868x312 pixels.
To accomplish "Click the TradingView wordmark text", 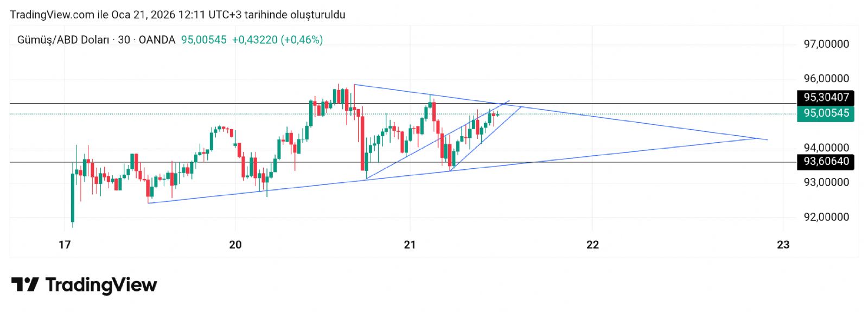I will pyautogui.click(x=101, y=285).
